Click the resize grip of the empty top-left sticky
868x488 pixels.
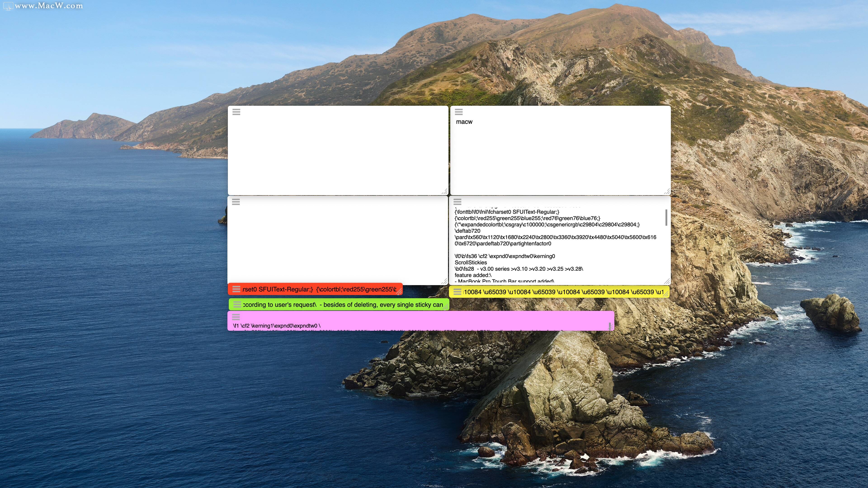444,191
